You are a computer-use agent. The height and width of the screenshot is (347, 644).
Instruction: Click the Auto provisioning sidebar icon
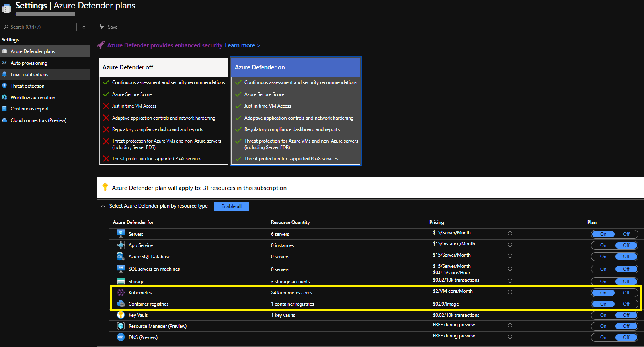4,63
